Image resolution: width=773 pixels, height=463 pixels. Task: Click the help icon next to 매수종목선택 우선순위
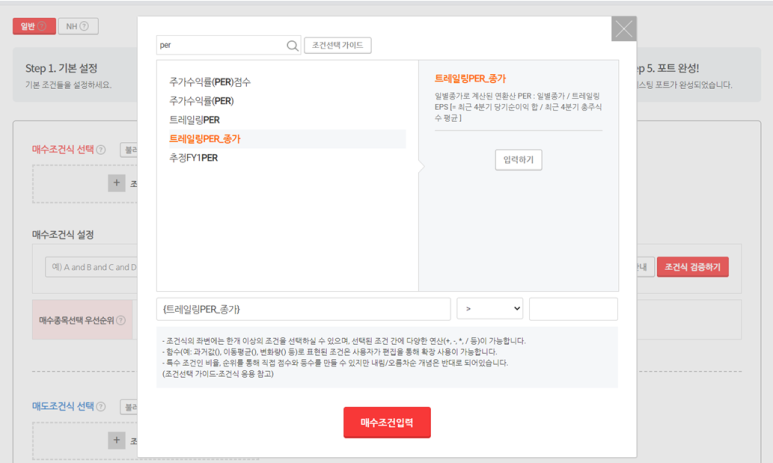pos(121,321)
